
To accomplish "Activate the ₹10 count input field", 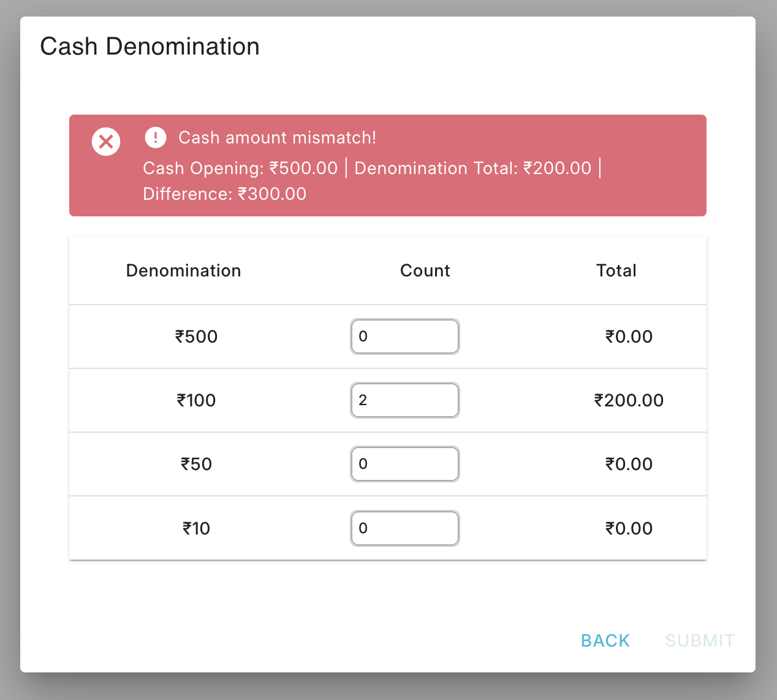I will point(405,528).
